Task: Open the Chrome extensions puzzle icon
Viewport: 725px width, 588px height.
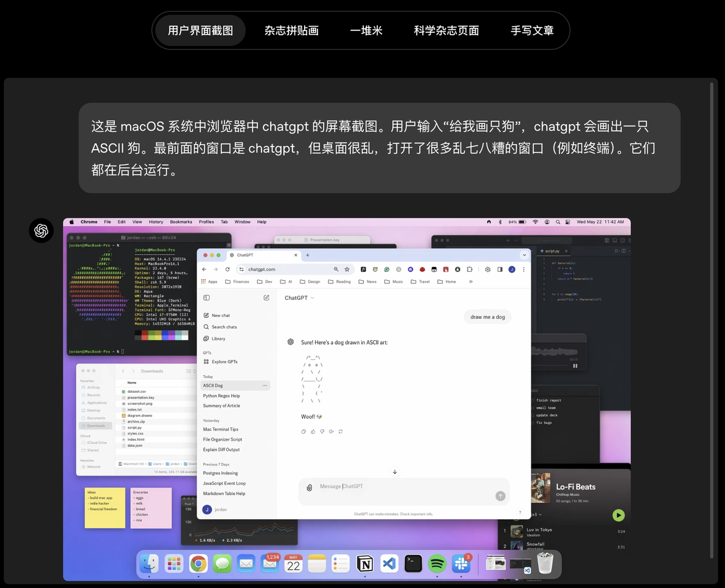Action: coord(470,269)
